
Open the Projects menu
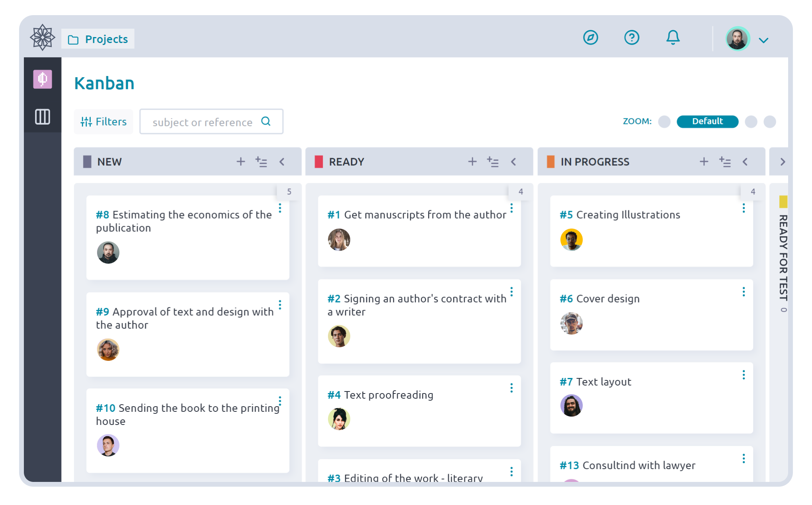(98, 39)
